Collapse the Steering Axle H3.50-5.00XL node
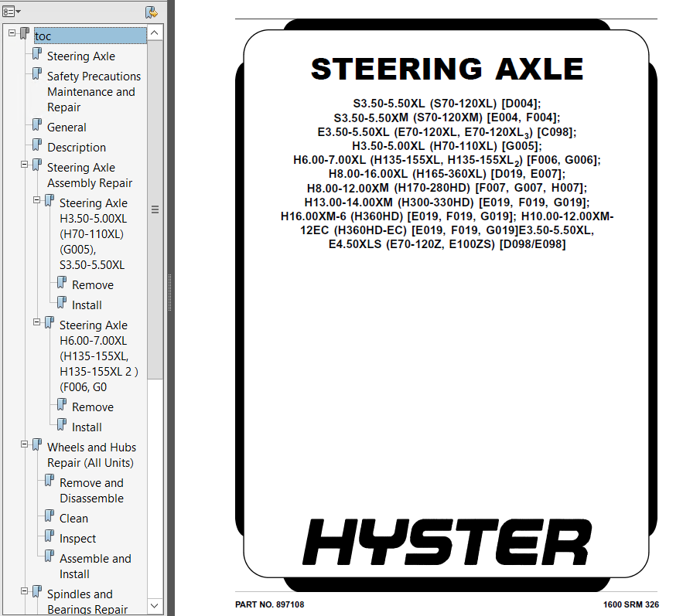Screen dimensions: 683x616 click(x=37, y=200)
